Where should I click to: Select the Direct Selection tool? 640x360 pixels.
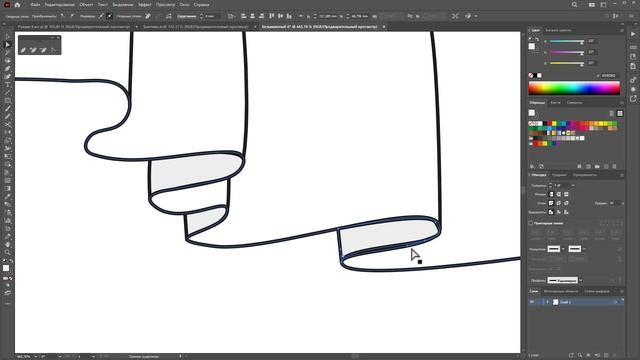(x=7, y=44)
